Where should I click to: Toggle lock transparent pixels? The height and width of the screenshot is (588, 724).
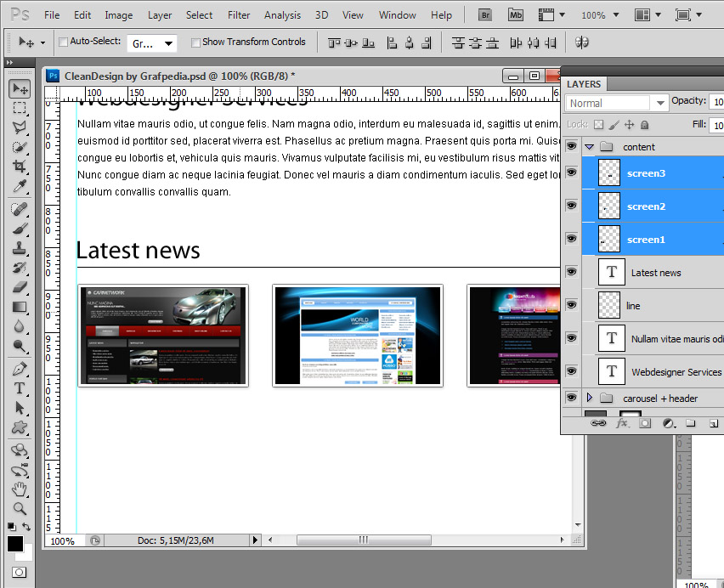pos(598,125)
